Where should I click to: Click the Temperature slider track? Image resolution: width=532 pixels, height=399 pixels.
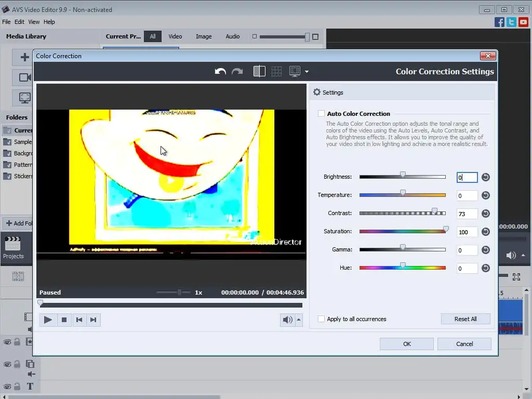[x=403, y=195]
